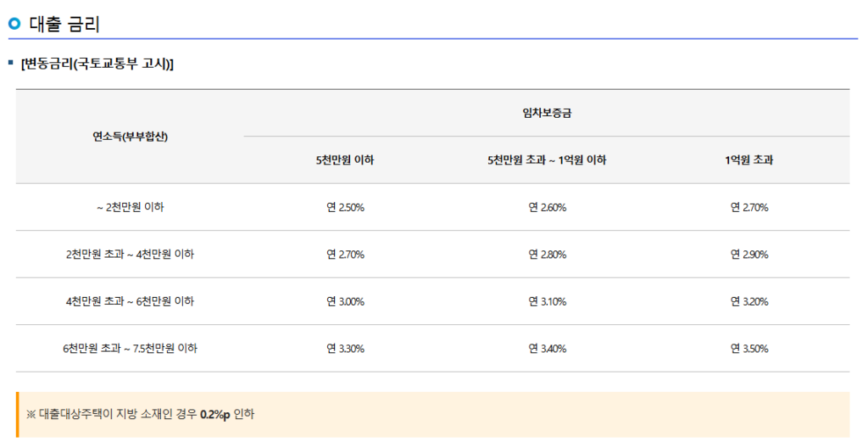868x442 pixels.
Task: Click the 4천만원 초과 ~ 6천만원 이하 row label
Action: point(130,301)
